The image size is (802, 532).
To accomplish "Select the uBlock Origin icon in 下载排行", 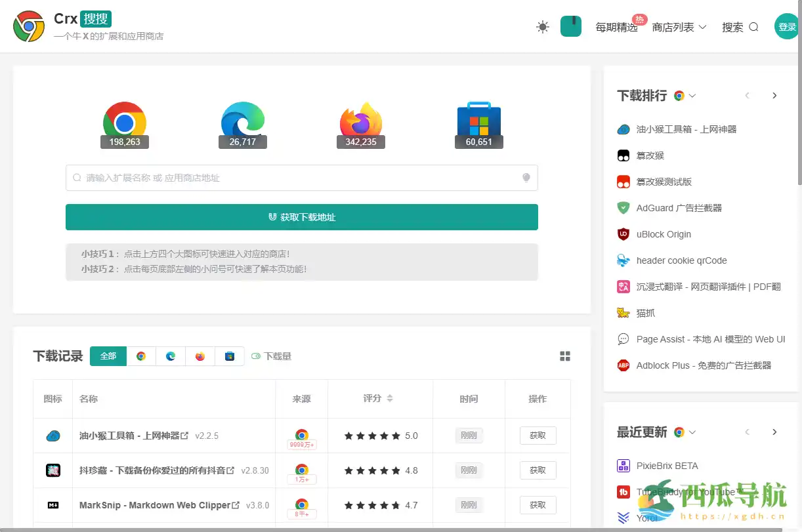I will [x=622, y=234].
